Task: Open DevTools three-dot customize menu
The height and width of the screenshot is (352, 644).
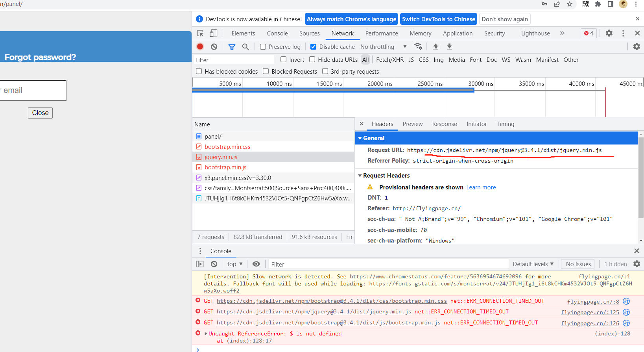Action: tap(623, 33)
